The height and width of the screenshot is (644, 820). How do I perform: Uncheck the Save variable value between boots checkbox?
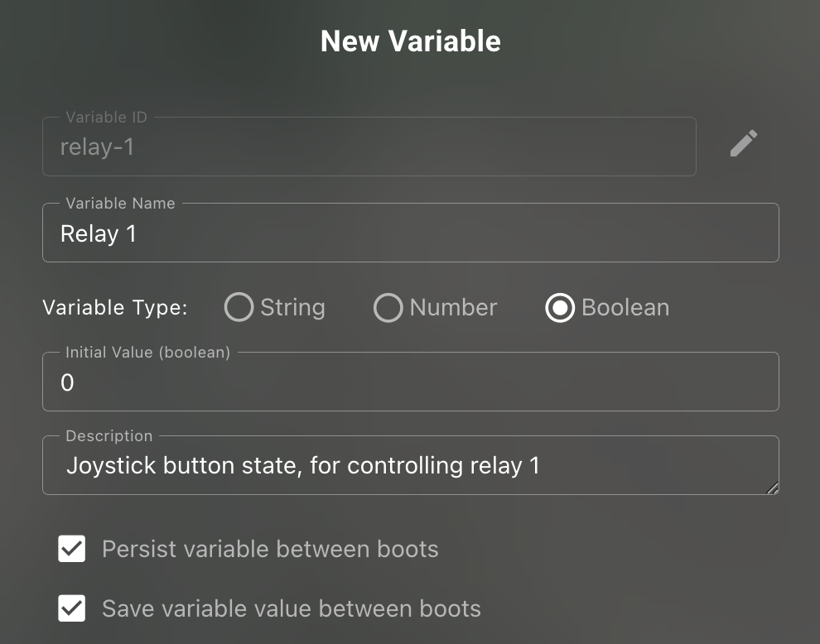pyautogui.click(x=72, y=609)
